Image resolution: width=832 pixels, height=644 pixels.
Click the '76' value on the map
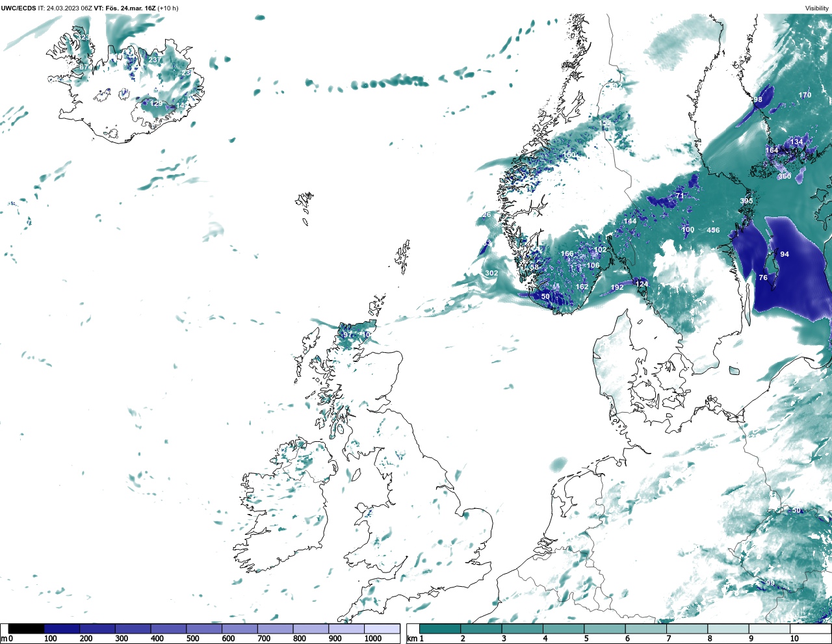coord(763,277)
